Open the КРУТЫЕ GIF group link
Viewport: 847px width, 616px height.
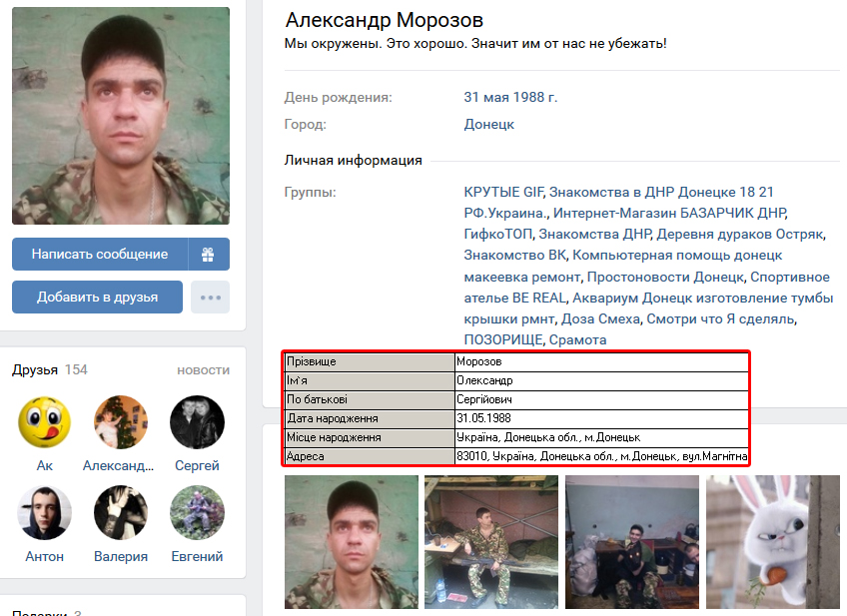pyautogui.click(x=503, y=193)
